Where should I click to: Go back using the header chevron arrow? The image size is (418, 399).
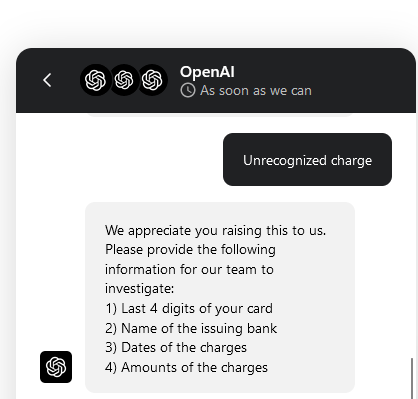(x=47, y=80)
